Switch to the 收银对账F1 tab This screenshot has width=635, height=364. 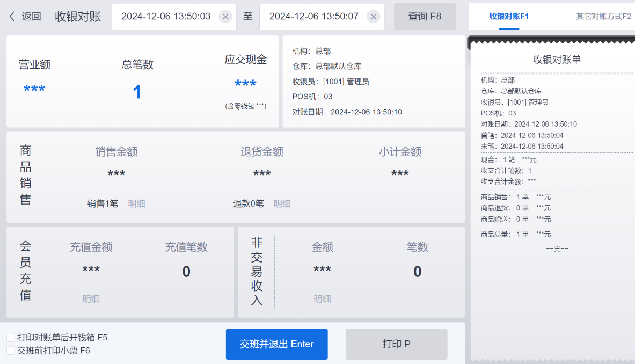[509, 17]
